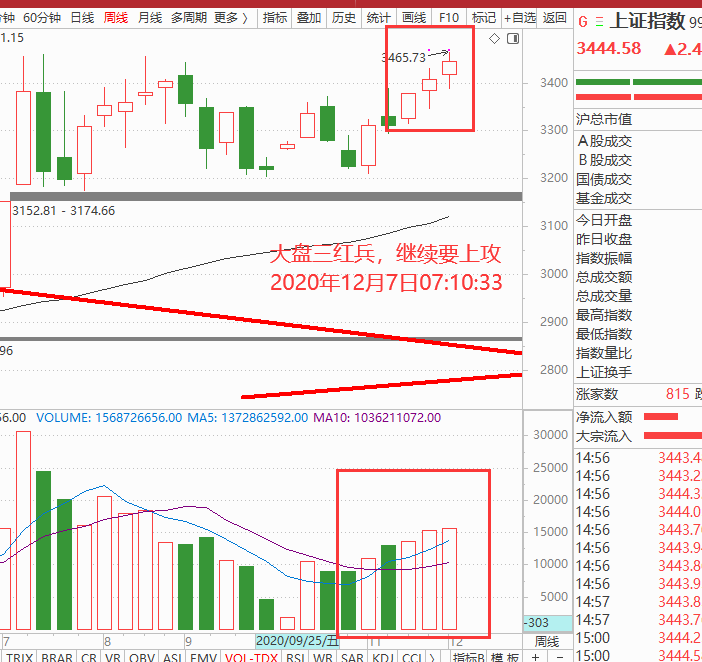Open the 画线 drawing tool

(x=414, y=18)
